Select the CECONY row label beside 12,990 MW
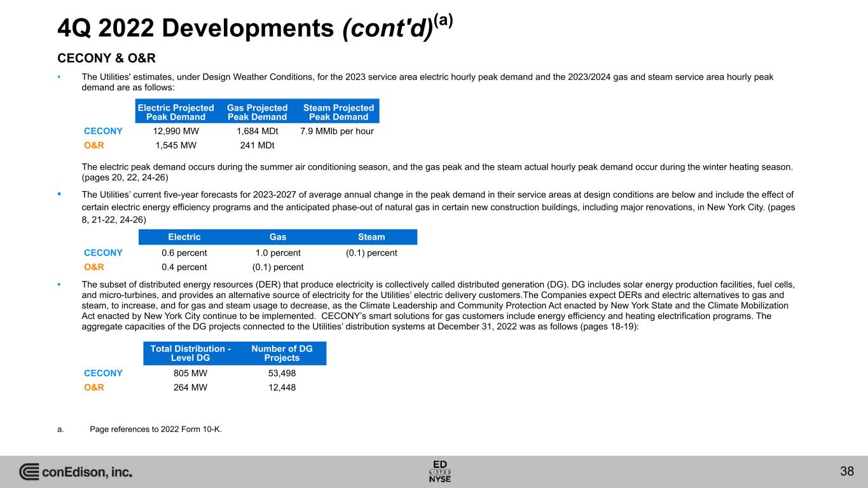Viewport: 868px width, 488px height. (103, 132)
